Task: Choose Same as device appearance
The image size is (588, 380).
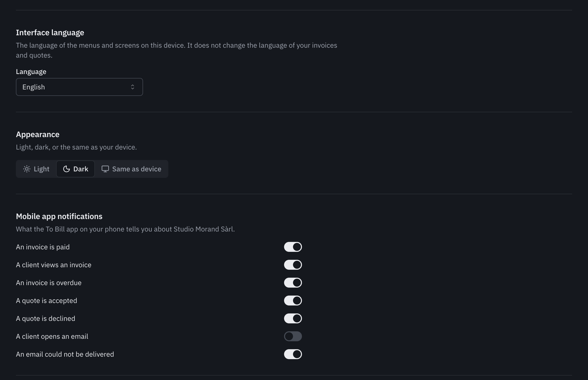Action: coord(131,169)
